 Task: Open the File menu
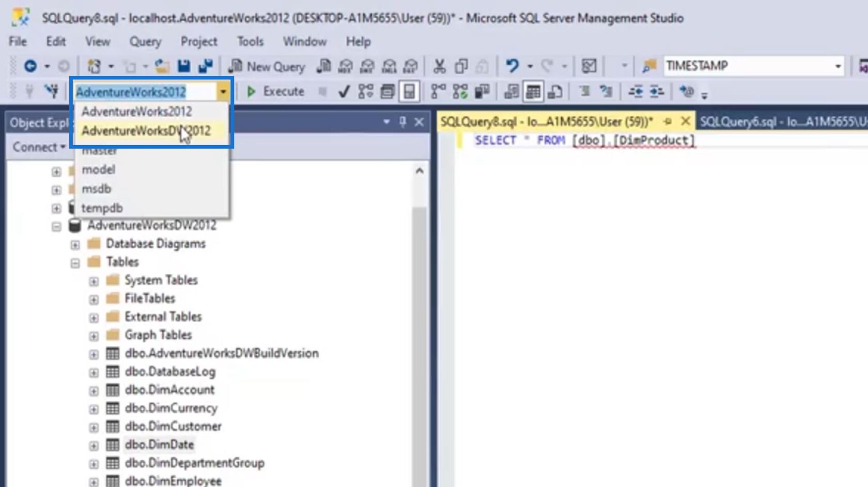[18, 41]
